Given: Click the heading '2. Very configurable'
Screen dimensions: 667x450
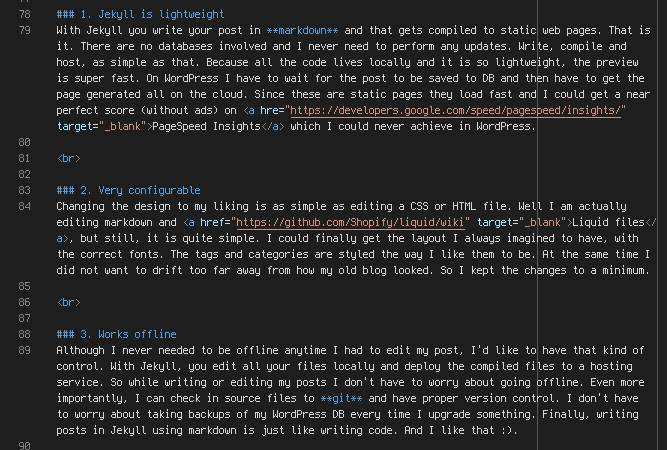Looking at the screenshot, I should coord(128,190).
